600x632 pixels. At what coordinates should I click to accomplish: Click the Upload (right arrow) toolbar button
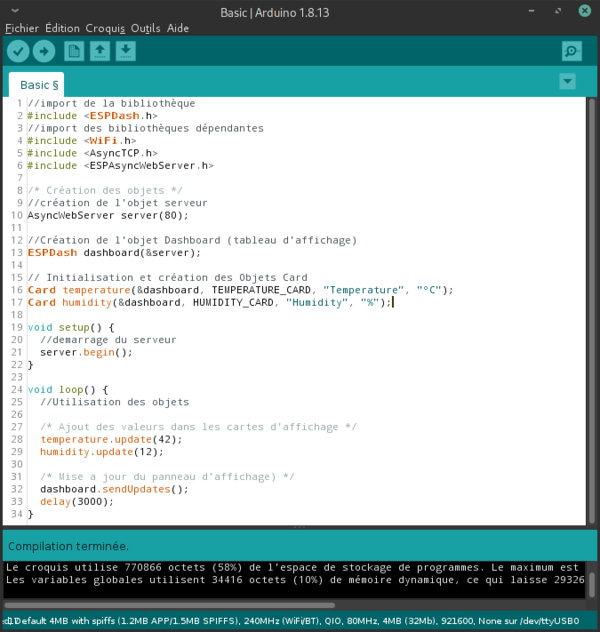[44, 51]
